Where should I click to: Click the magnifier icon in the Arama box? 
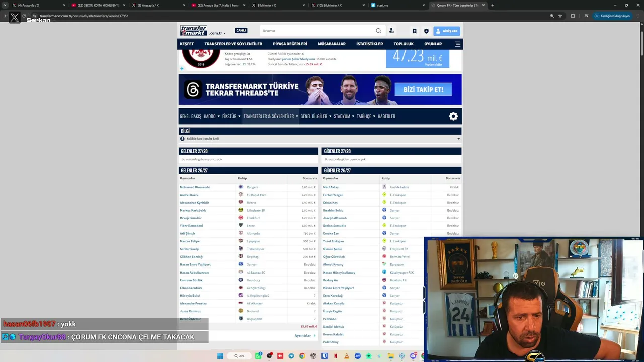click(378, 31)
